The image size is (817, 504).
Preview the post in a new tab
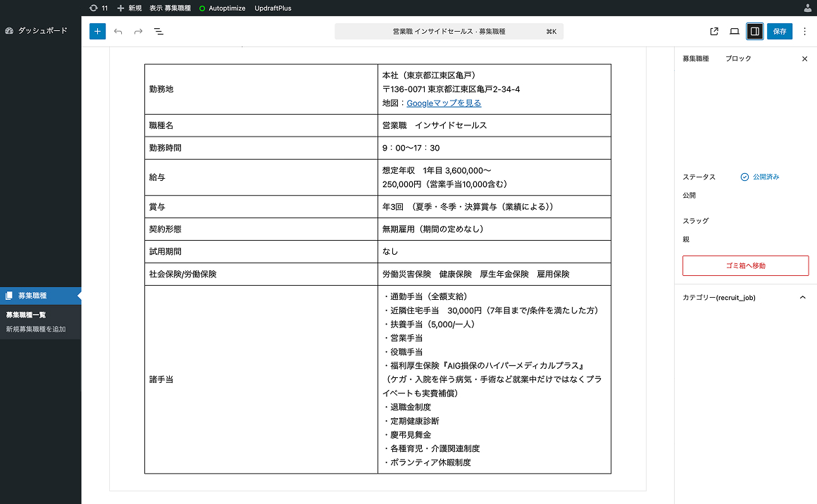tap(713, 31)
